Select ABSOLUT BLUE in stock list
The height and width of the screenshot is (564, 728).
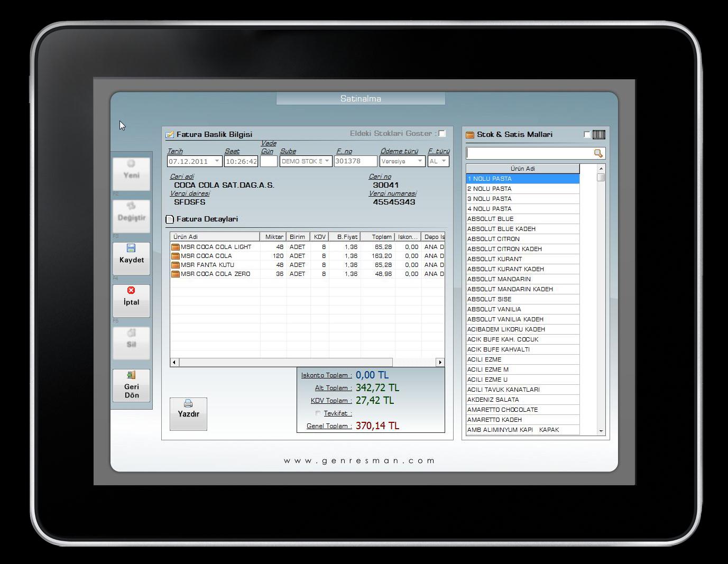[523, 219]
